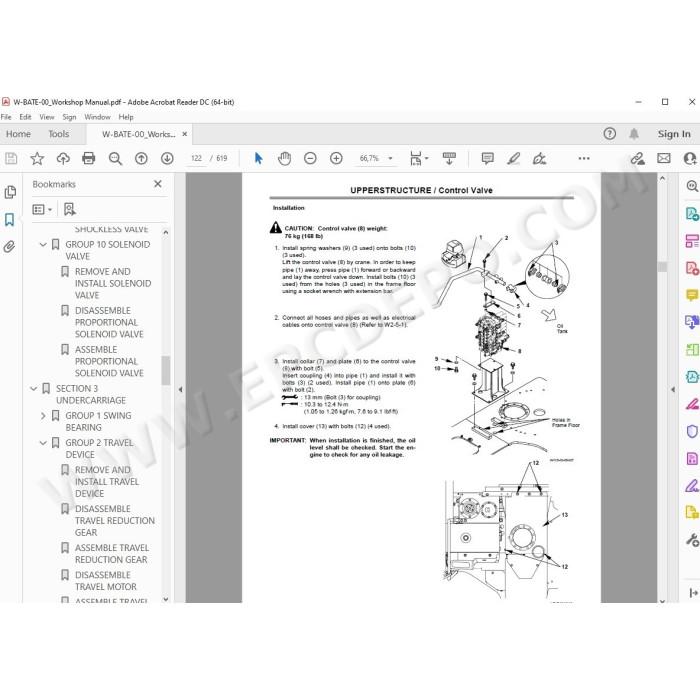
Task: Close the Bookmarks panel
Action: click(x=158, y=183)
